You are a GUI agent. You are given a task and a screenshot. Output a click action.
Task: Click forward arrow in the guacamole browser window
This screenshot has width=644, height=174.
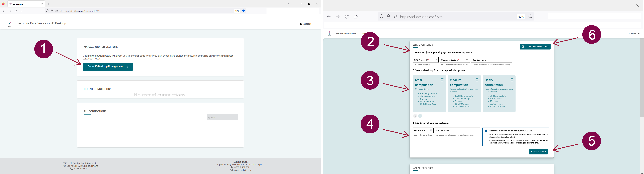click(x=10, y=11)
